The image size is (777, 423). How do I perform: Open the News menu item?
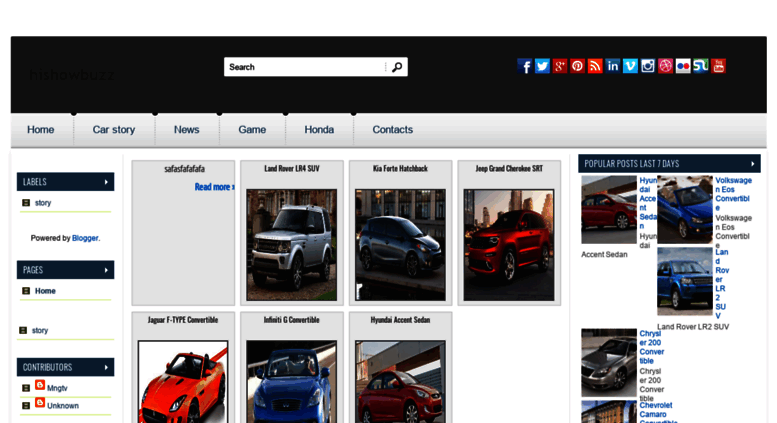pos(186,130)
